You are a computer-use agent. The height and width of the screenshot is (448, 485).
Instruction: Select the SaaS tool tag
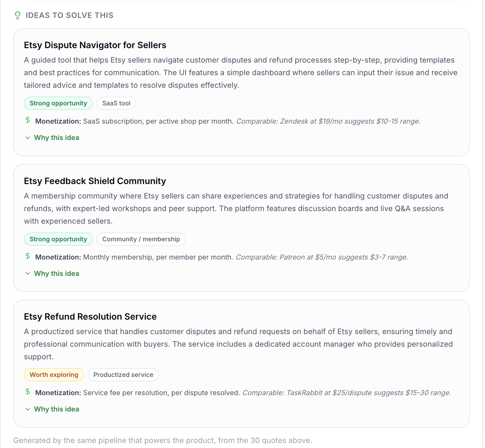116,103
